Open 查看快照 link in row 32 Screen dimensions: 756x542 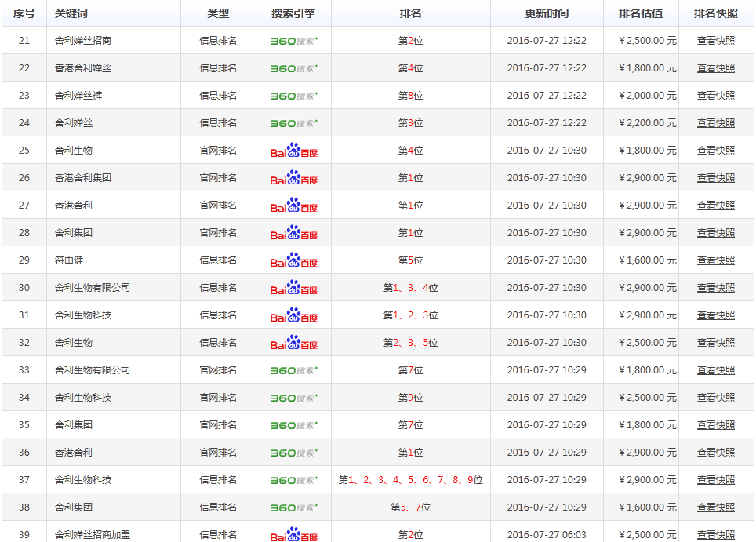click(x=715, y=343)
